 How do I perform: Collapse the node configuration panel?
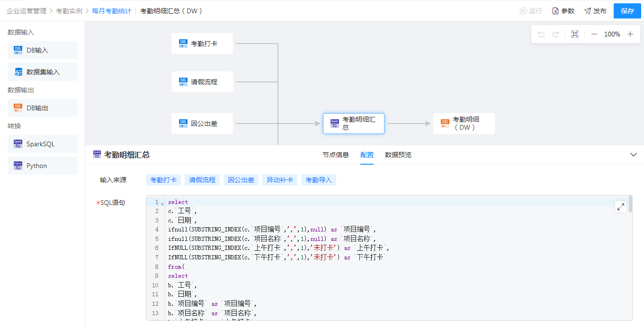(x=634, y=155)
